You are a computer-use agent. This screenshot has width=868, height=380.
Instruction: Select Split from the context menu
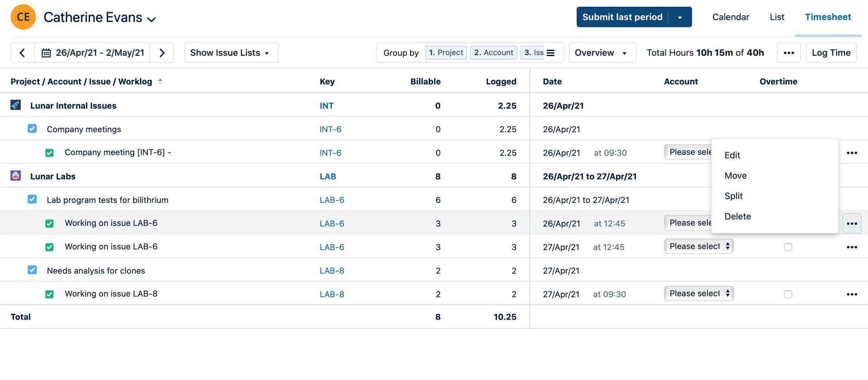click(733, 196)
